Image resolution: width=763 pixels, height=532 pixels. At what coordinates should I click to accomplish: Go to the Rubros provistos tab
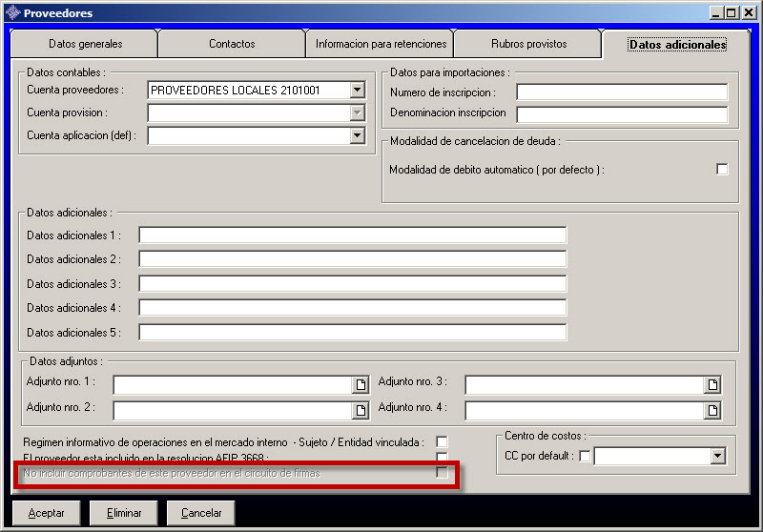(528, 44)
